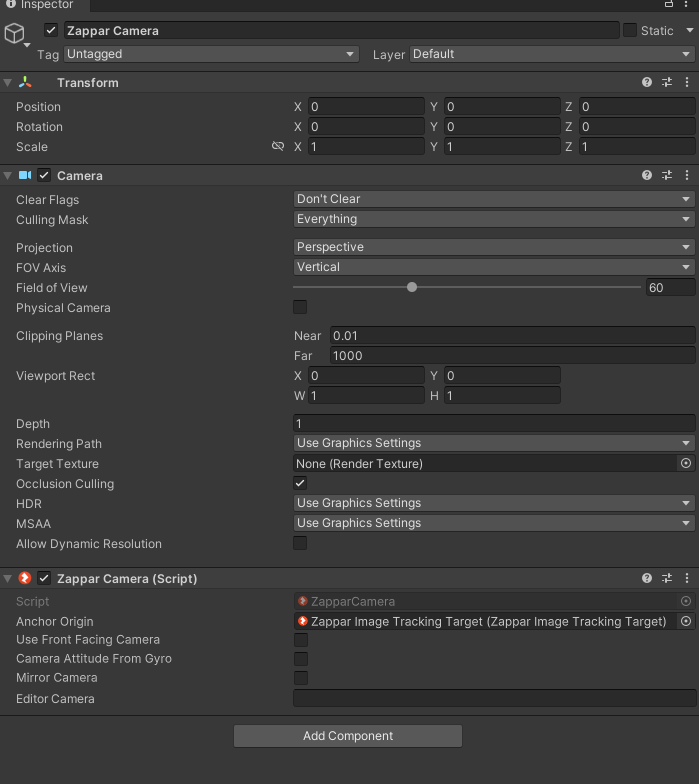Enable the Physical Camera checkbox

tap(300, 307)
